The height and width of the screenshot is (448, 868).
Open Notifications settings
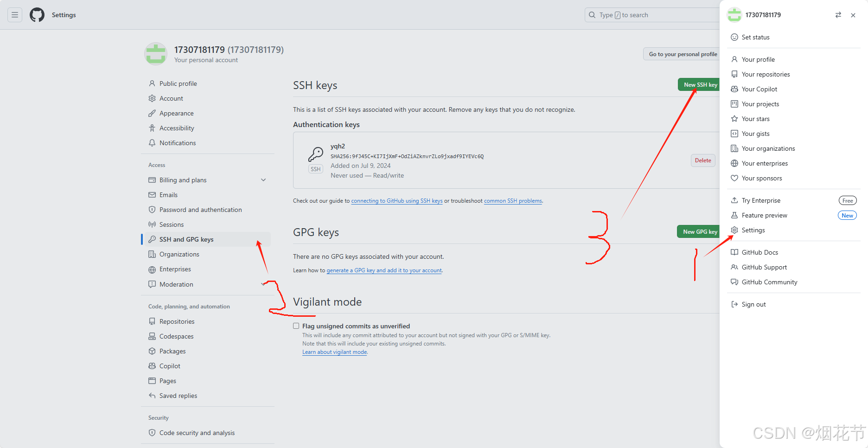[x=208, y=143]
